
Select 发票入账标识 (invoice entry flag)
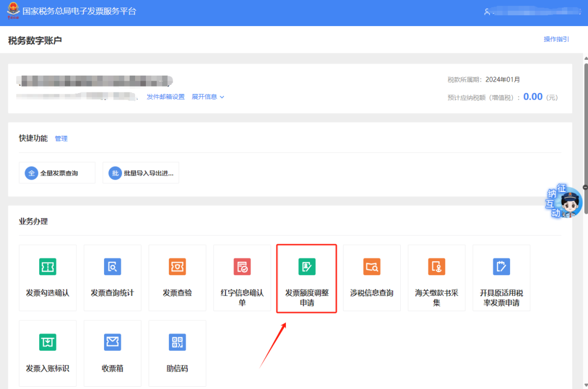(47, 353)
